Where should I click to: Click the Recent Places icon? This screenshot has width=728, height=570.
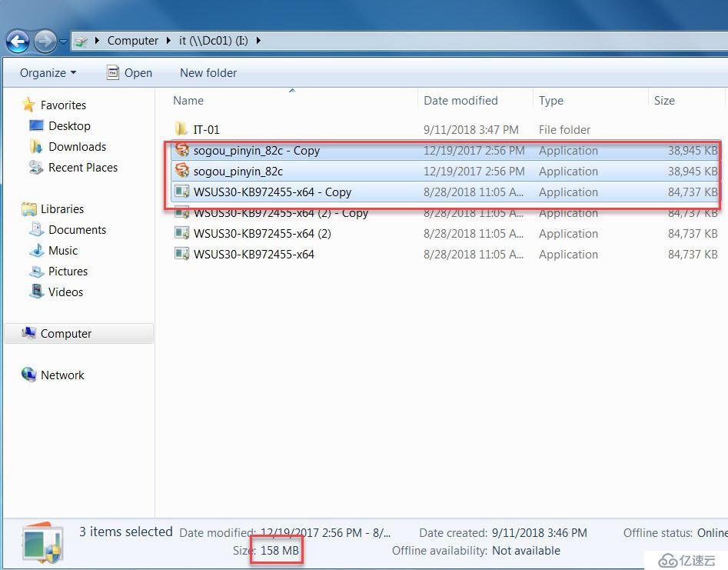36,167
